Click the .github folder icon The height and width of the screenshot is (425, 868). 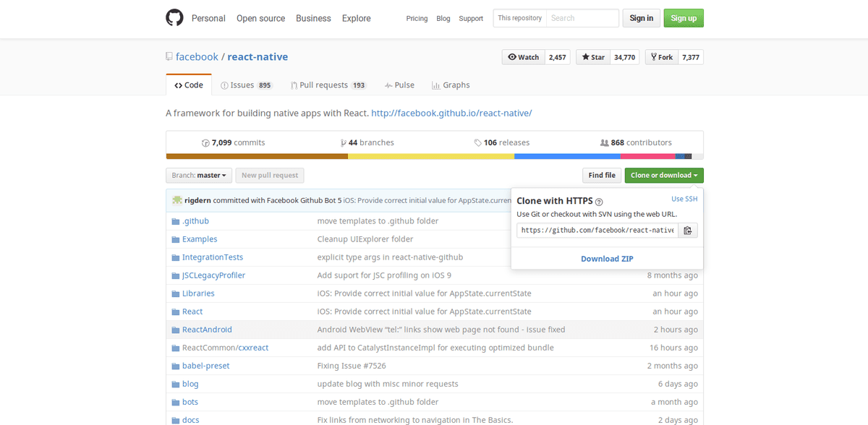tap(175, 221)
